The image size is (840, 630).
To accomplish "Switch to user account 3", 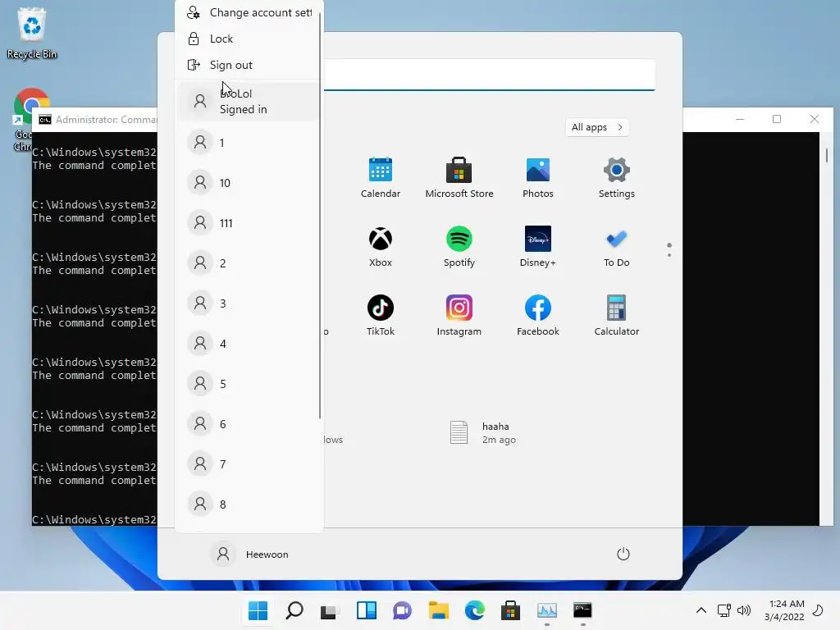I will pos(249,304).
